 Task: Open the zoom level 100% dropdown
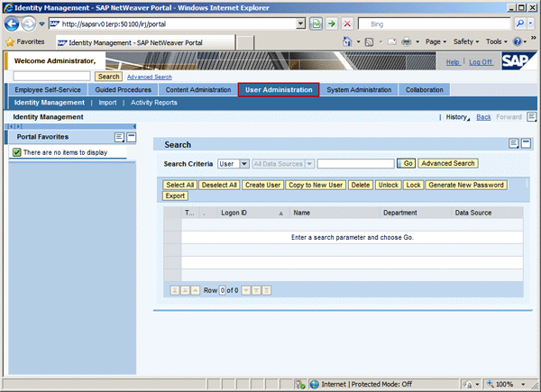click(x=523, y=384)
